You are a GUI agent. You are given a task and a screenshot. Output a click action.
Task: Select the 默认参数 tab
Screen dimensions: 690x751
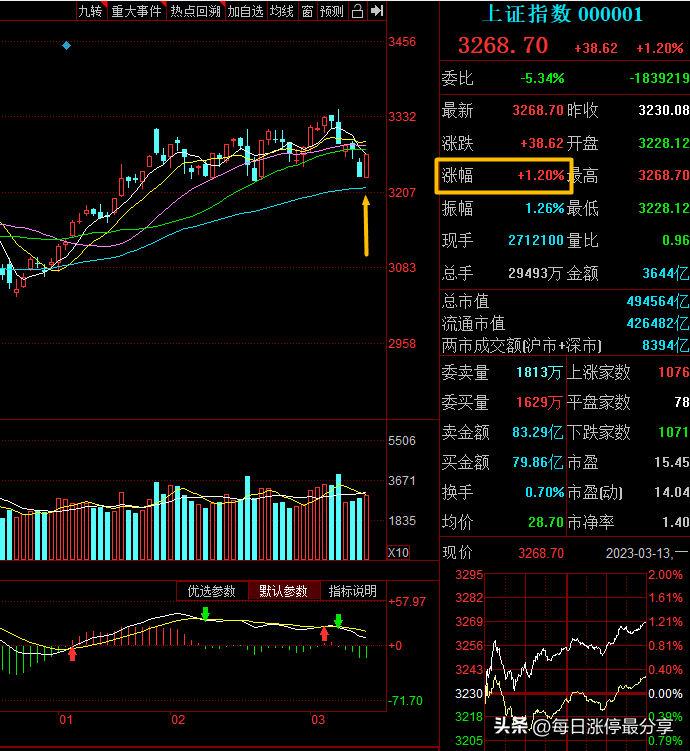click(x=284, y=591)
